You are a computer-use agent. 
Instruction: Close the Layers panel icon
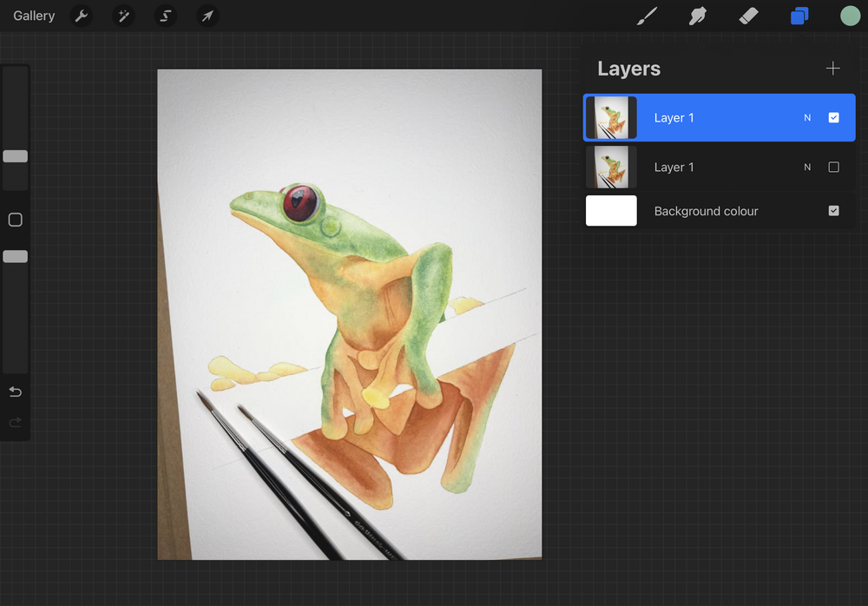(x=799, y=16)
